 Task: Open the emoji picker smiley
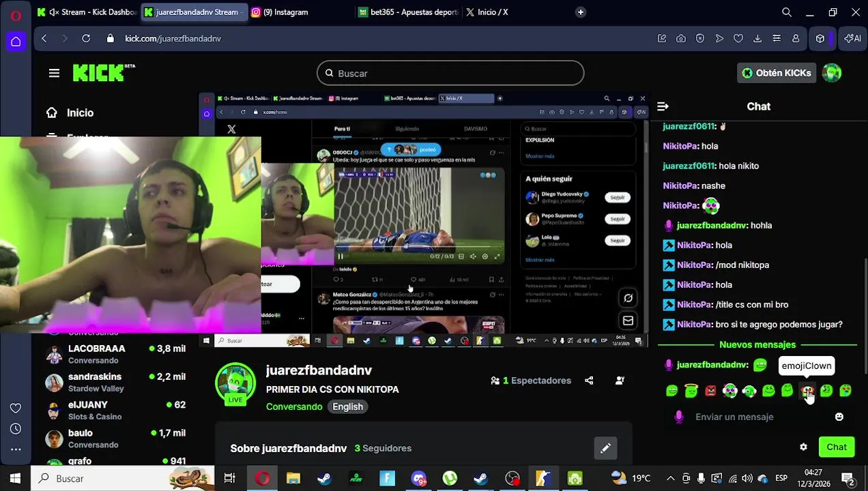[839, 417]
